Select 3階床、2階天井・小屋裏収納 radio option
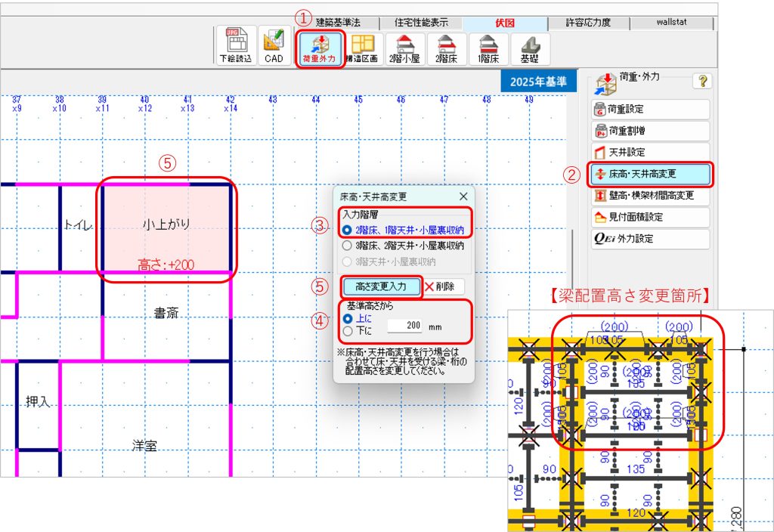The height and width of the screenshot is (532, 774). click(348, 246)
